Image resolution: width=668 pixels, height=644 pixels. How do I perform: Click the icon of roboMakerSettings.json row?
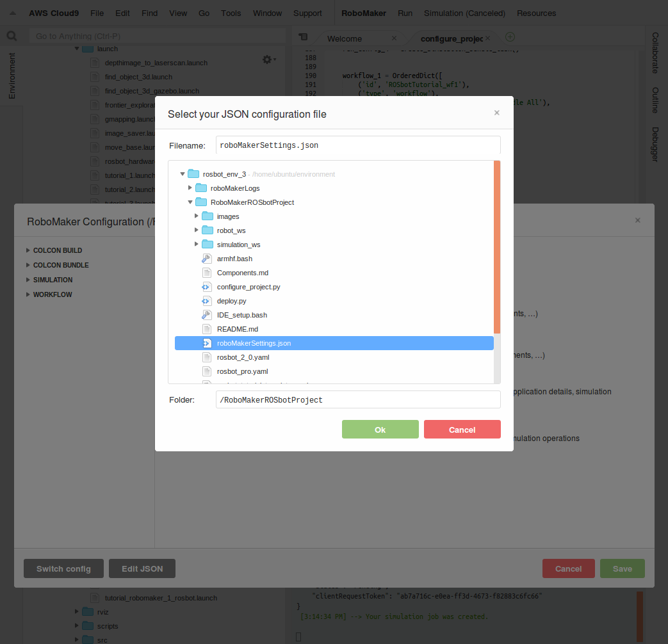(207, 343)
